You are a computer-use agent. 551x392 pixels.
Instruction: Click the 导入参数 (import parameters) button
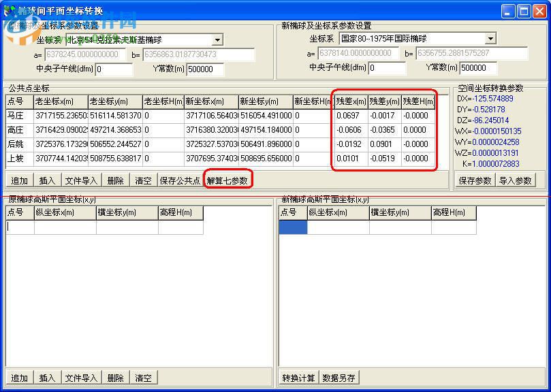(x=515, y=179)
